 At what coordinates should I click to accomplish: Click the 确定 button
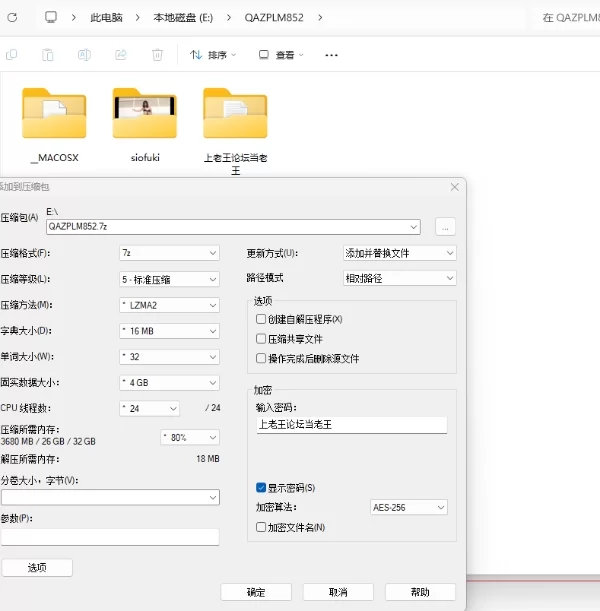point(256,592)
